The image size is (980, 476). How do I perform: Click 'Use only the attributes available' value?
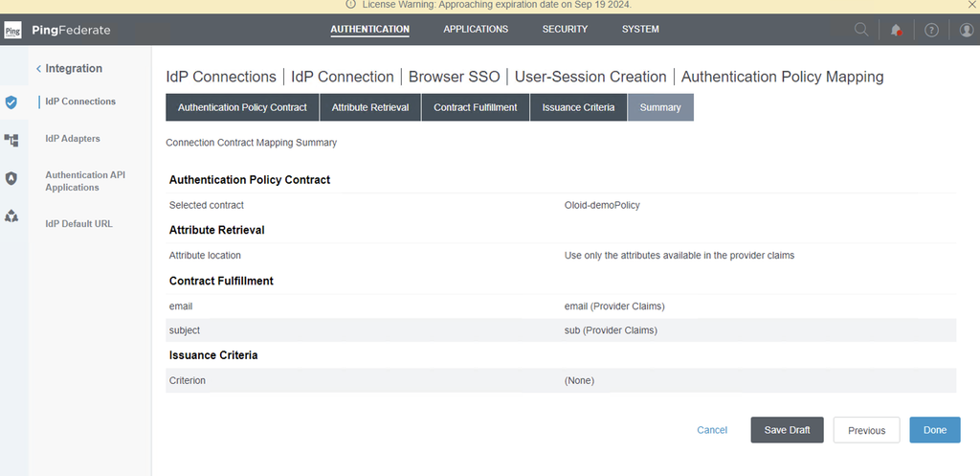[679, 255]
